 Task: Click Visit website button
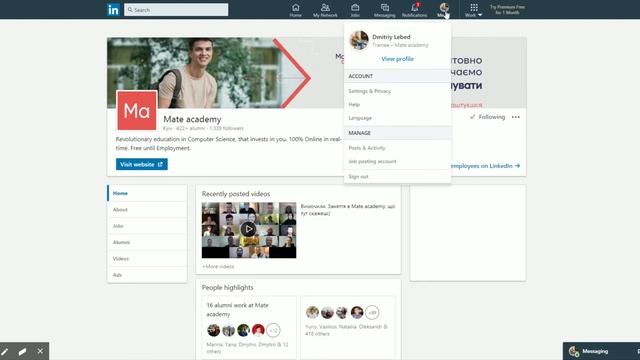coord(142,164)
